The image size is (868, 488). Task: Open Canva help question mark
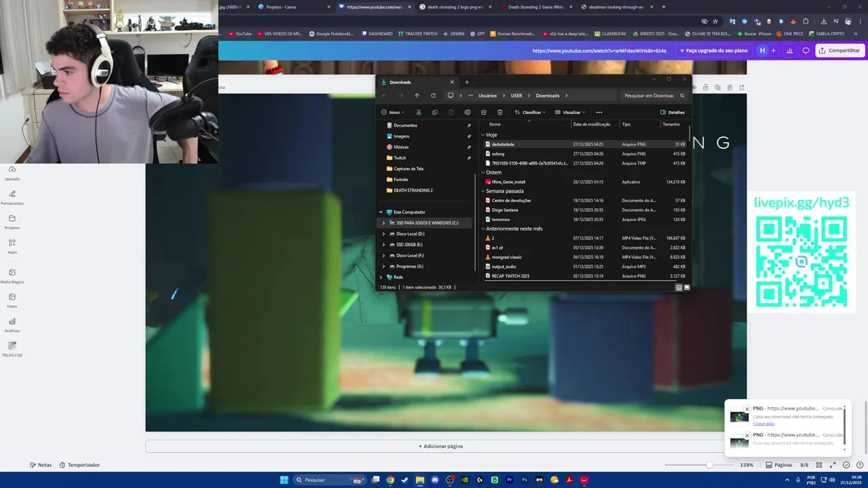[859, 465]
